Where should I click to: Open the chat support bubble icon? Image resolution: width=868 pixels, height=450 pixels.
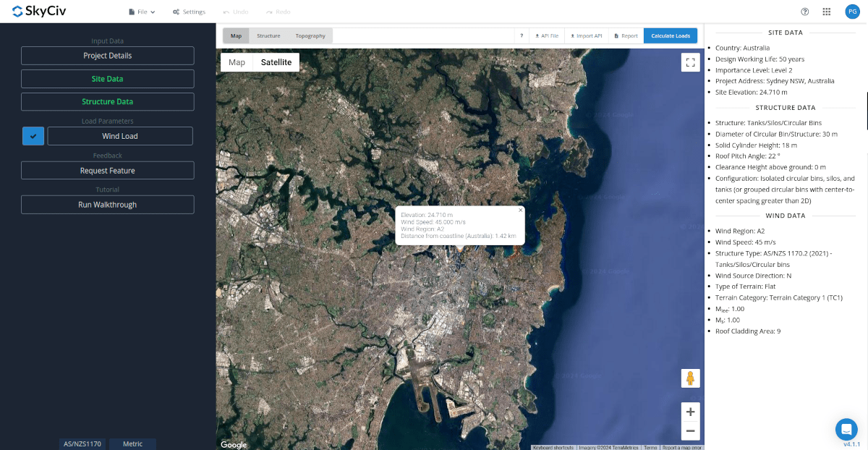click(846, 429)
